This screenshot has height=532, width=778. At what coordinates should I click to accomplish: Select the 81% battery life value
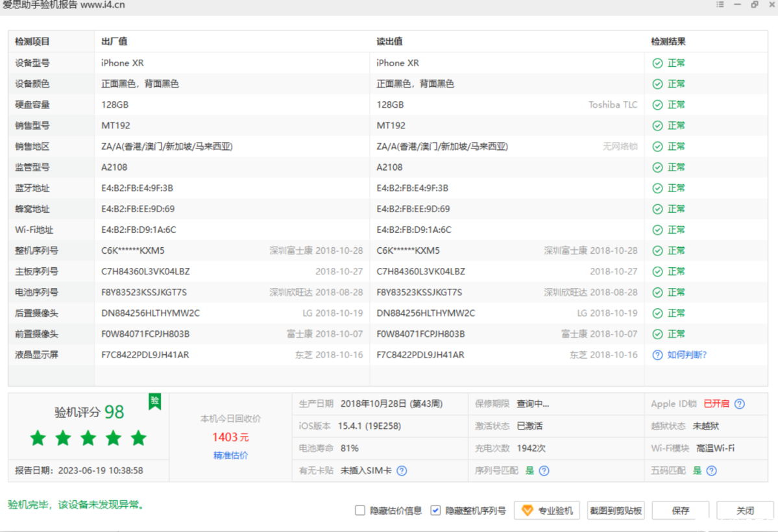[x=349, y=448]
